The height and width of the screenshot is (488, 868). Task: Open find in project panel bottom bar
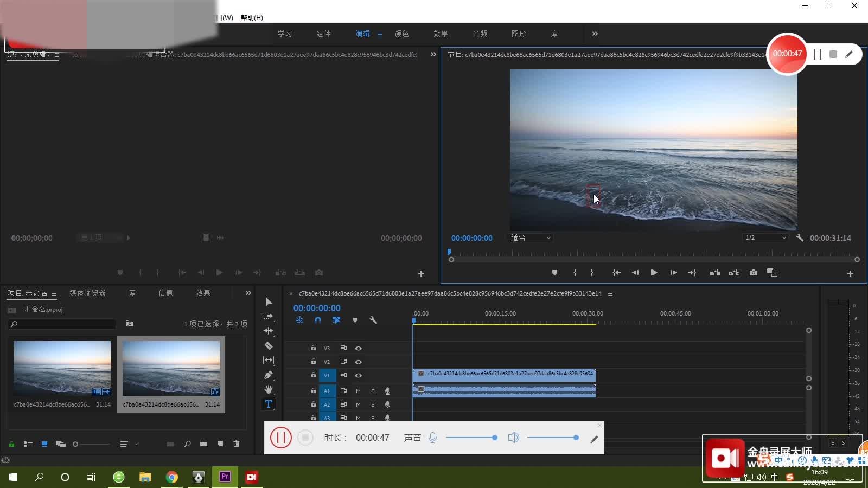click(187, 444)
